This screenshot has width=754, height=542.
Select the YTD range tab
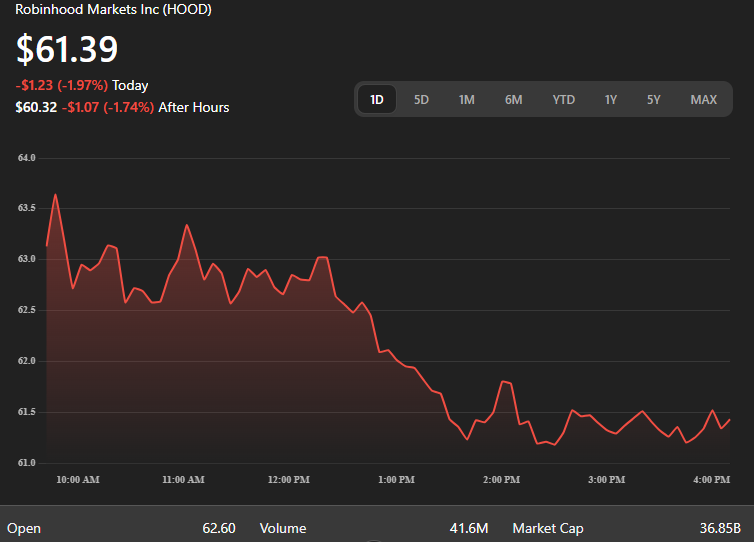point(564,99)
